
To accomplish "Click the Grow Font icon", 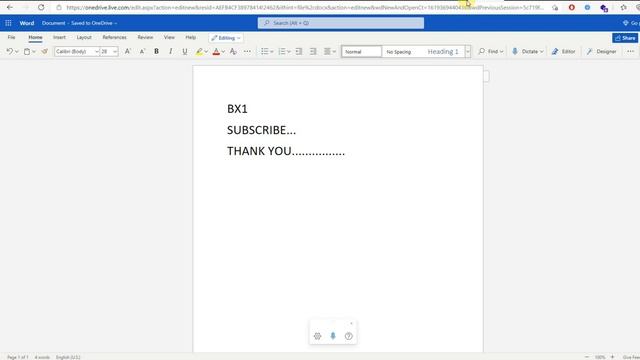I will tap(128, 51).
